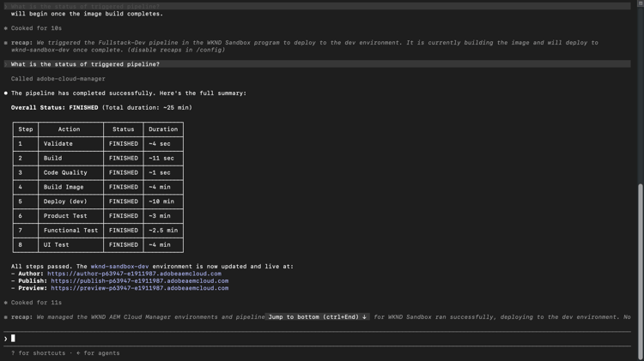Click the wknd-sandbox-dev environment name
The height and width of the screenshot is (361, 644).
[x=119, y=266]
